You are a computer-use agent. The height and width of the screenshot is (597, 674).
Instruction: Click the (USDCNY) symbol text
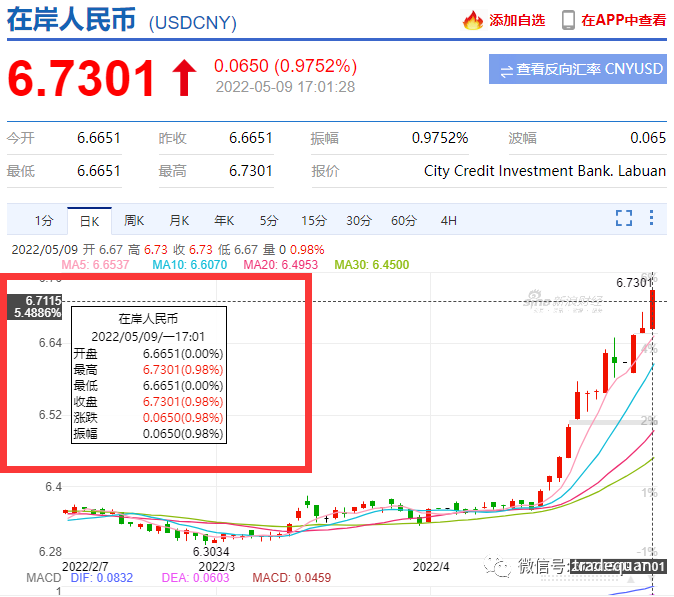pos(193,23)
